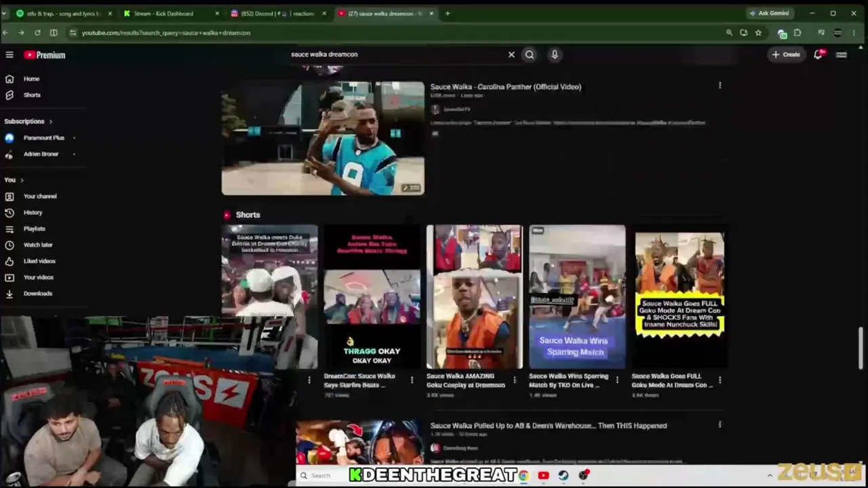Close the Kick Dashboard tab

click(217, 13)
